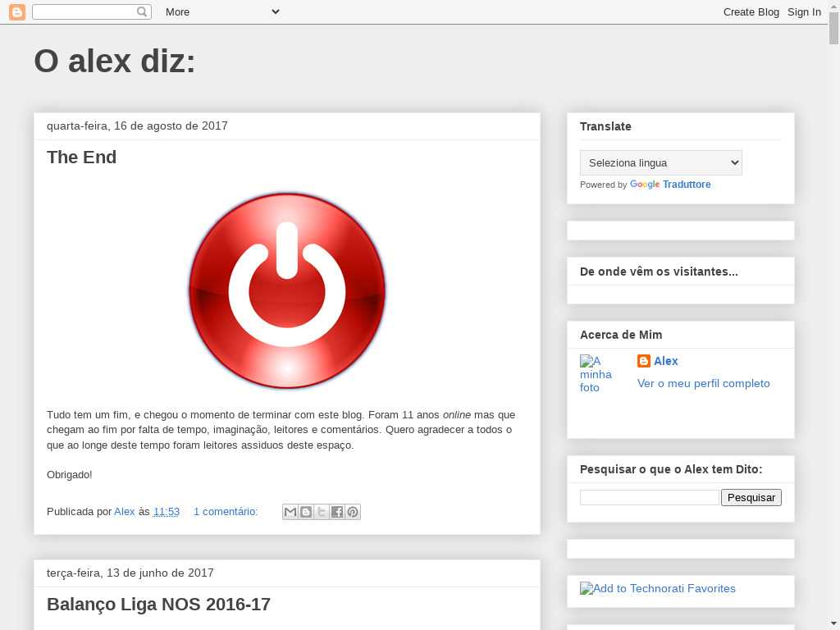Click the Add to Technorati Favorites link
The height and width of the screenshot is (630, 840).
click(657, 588)
